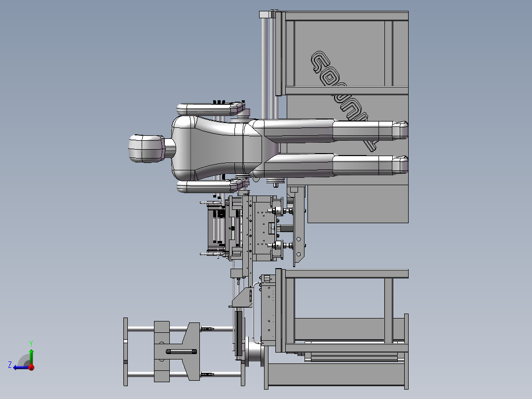Select the pneumatic cylinder assembly at center
The width and height of the screenshot is (532, 399).
click(217, 228)
